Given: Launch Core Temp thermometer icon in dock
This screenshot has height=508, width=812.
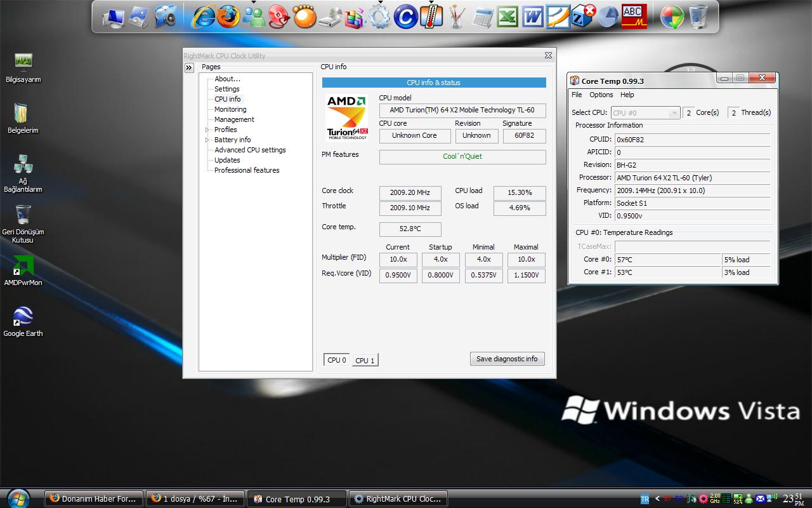Looking at the screenshot, I should point(431,17).
